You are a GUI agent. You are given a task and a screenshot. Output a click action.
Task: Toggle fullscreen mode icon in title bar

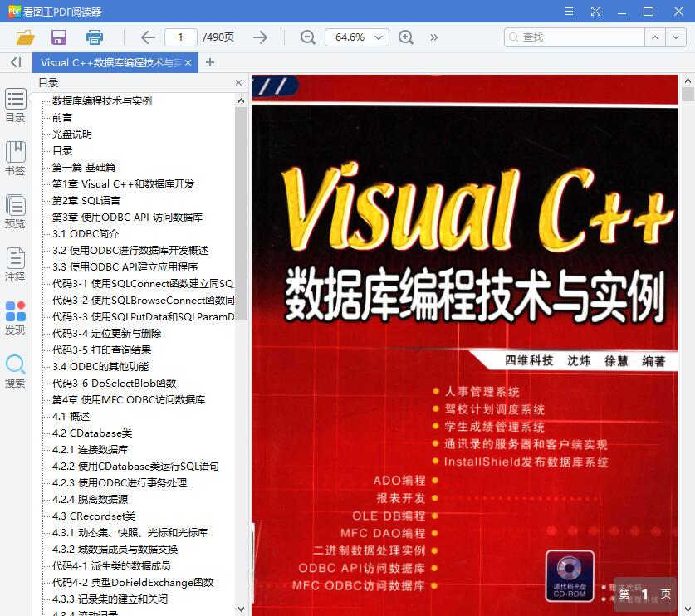click(595, 11)
